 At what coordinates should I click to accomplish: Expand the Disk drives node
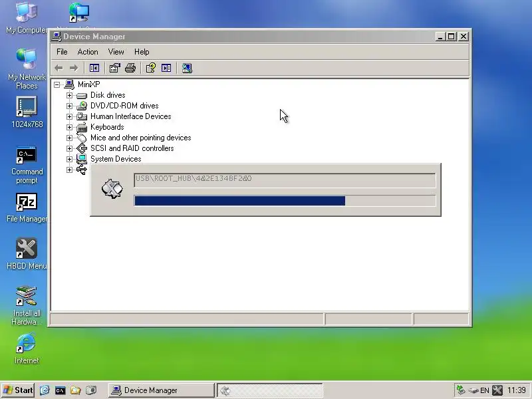(69, 95)
